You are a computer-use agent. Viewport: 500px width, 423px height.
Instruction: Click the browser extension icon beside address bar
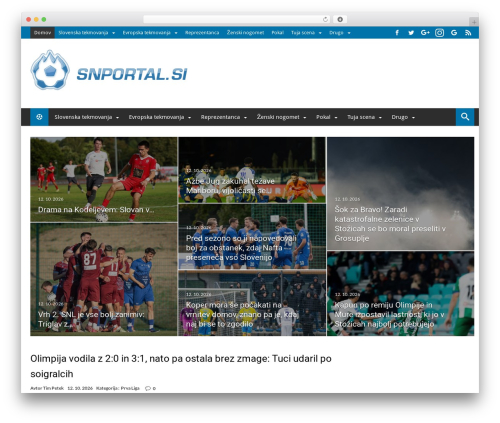tap(340, 19)
